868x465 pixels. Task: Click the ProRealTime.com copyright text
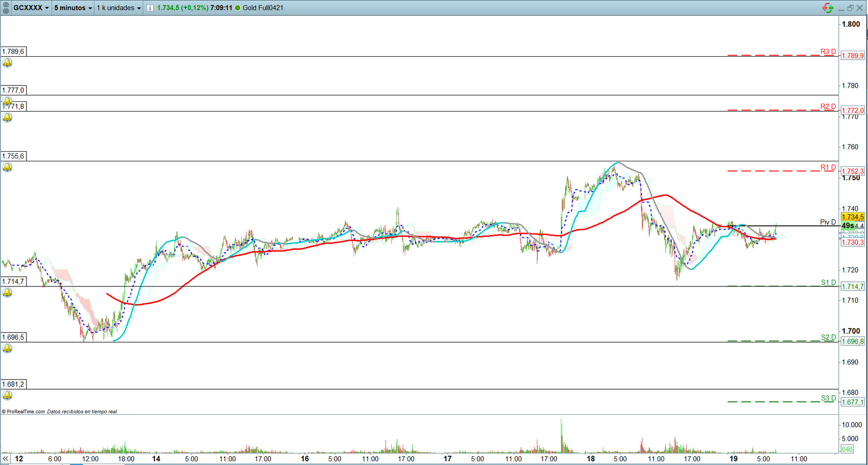(x=23, y=412)
